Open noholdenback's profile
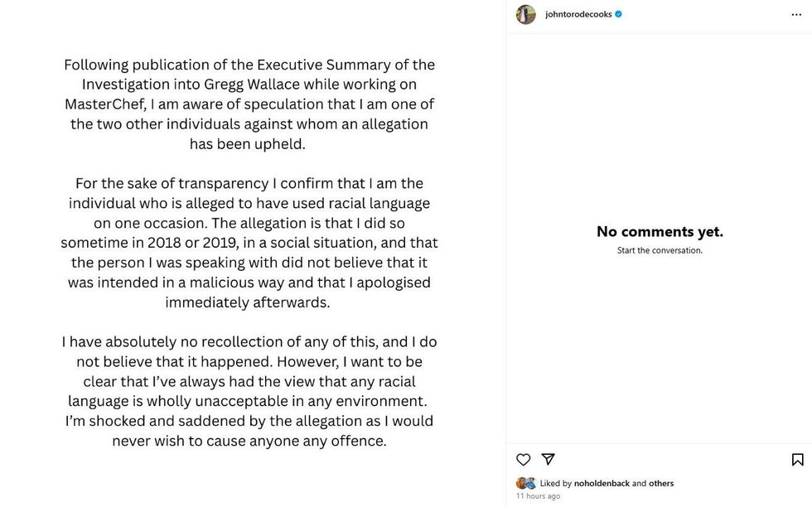The width and height of the screenshot is (812, 507). click(x=603, y=483)
